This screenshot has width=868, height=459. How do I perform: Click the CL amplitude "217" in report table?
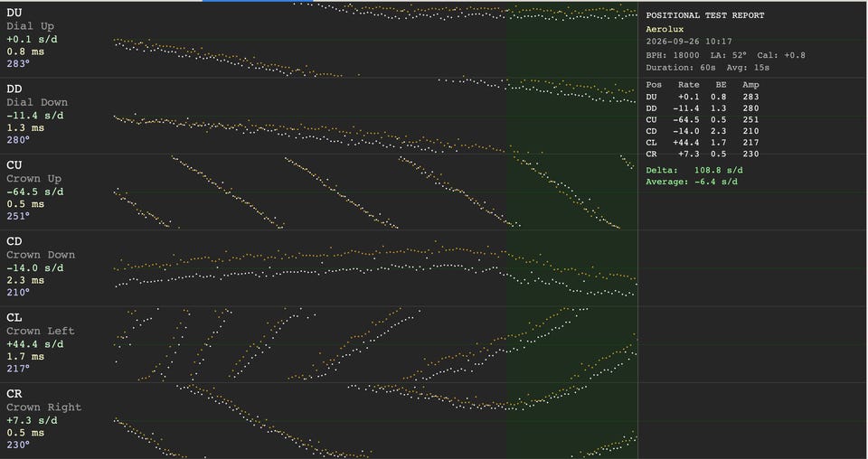pyautogui.click(x=750, y=143)
